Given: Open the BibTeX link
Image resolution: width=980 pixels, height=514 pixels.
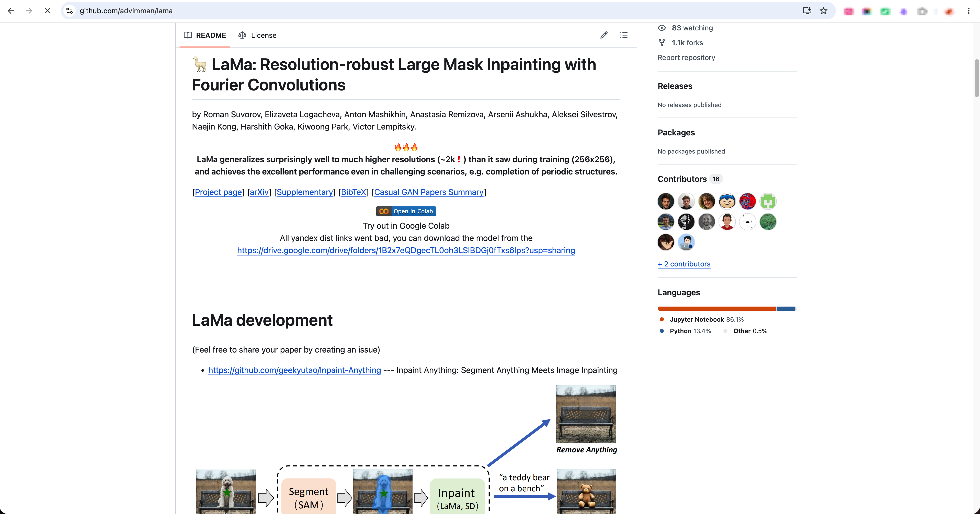Looking at the screenshot, I should pos(354,192).
